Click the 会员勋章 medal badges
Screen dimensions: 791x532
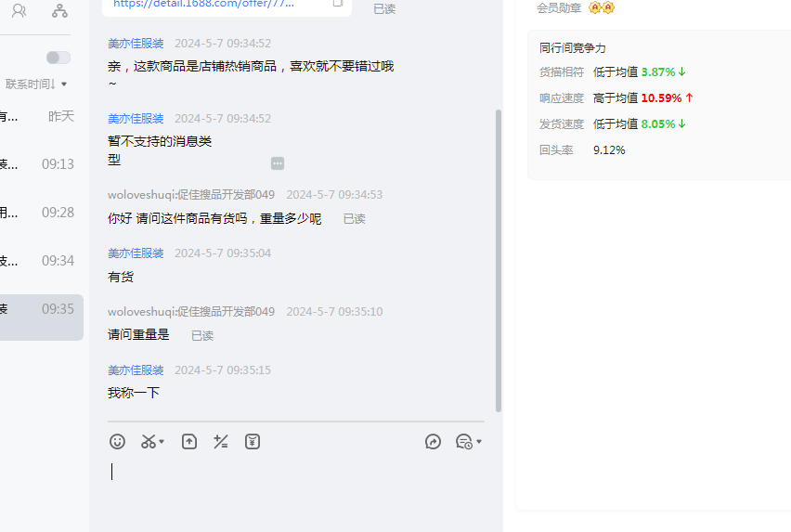click(x=602, y=7)
